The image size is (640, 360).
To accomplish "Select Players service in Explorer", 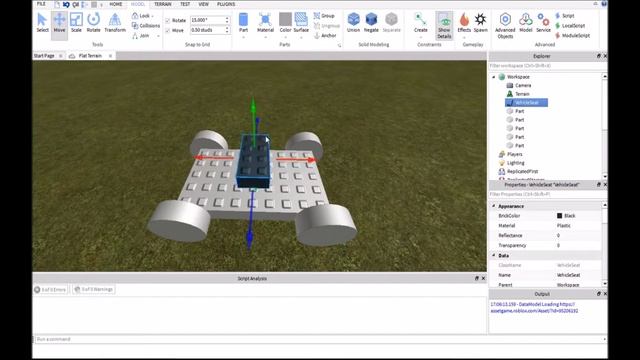I will coord(514,154).
